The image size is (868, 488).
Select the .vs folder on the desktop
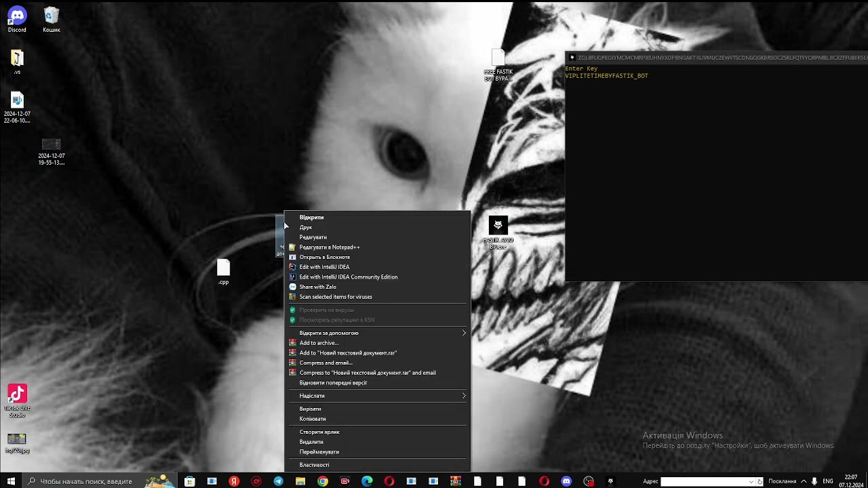click(17, 62)
